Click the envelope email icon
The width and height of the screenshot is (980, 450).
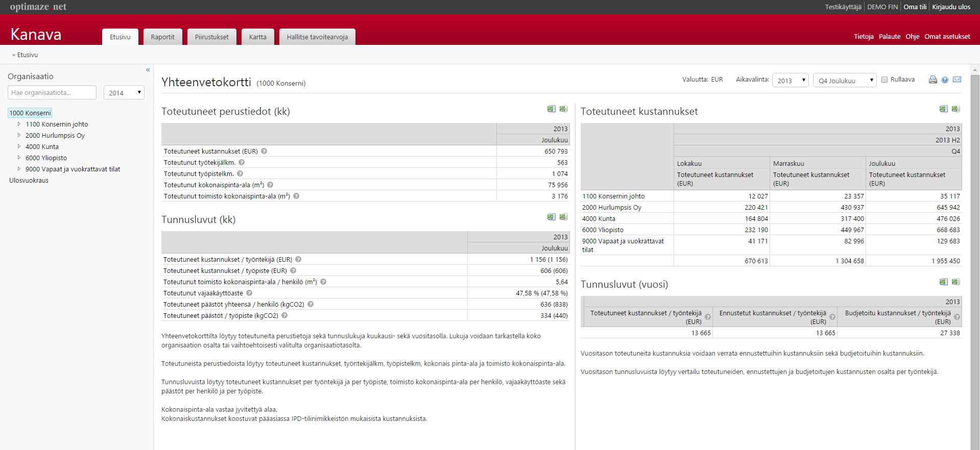[957, 80]
